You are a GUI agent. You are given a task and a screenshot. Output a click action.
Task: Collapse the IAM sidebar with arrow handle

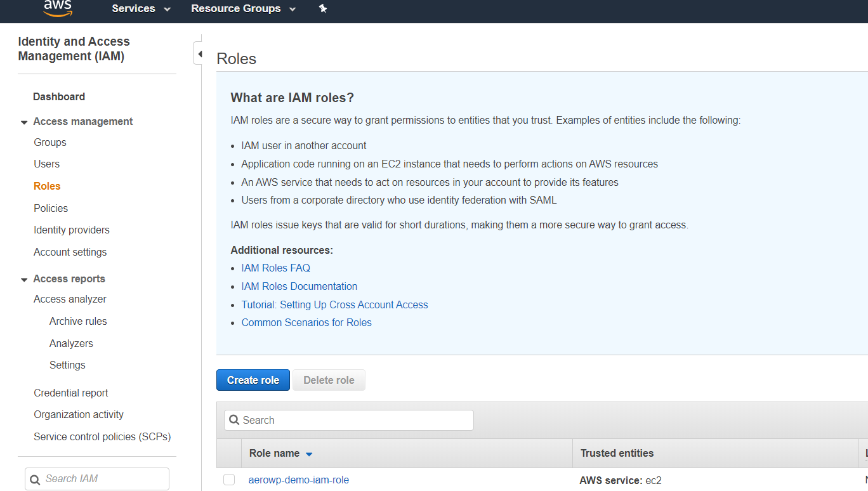pyautogui.click(x=199, y=55)
